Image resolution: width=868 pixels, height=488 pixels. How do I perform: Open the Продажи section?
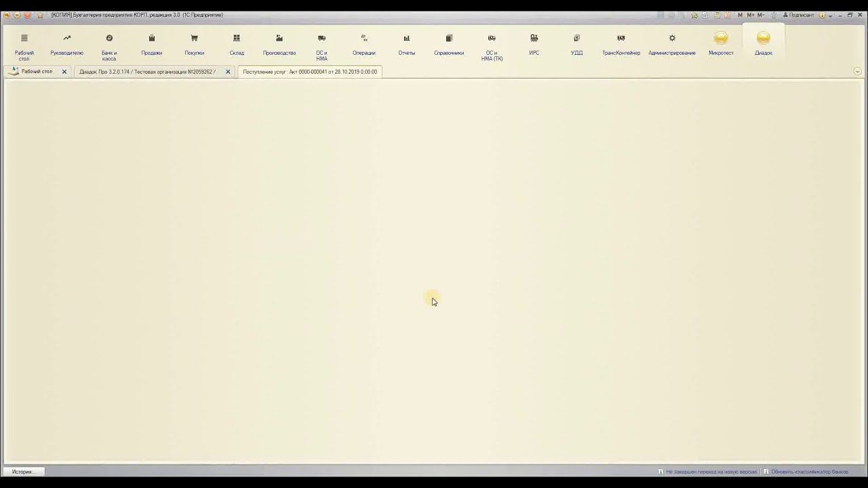(152, 45)
